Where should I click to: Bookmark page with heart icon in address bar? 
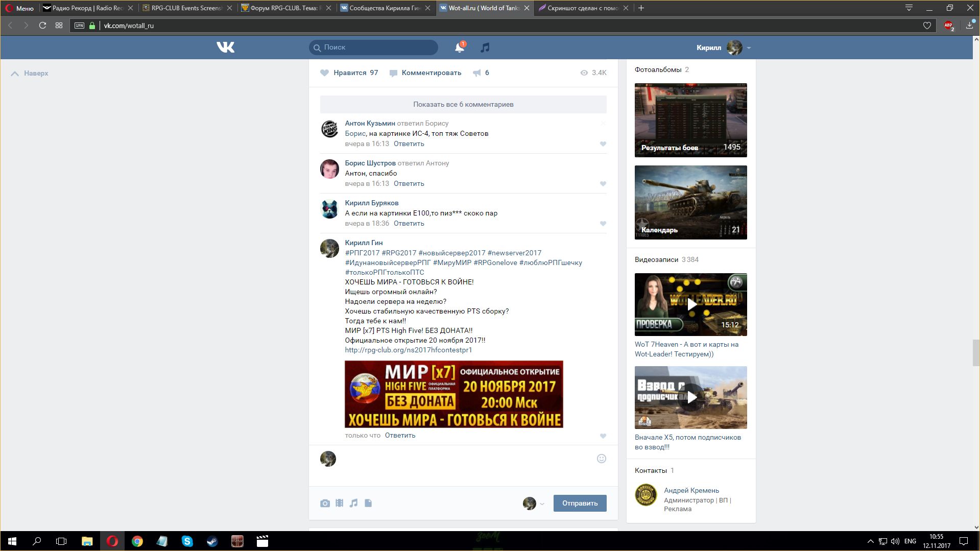pyautogui.click(x=927, y=26)
